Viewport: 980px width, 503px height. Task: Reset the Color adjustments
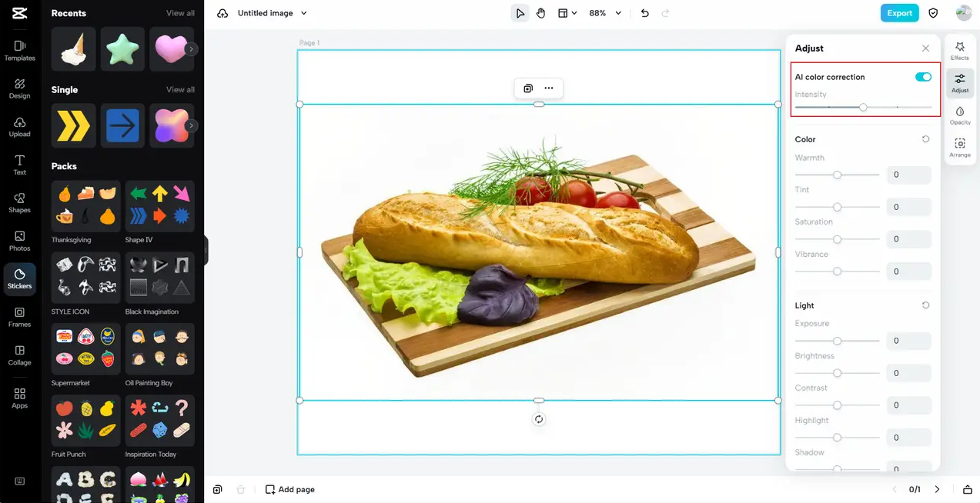926,139
